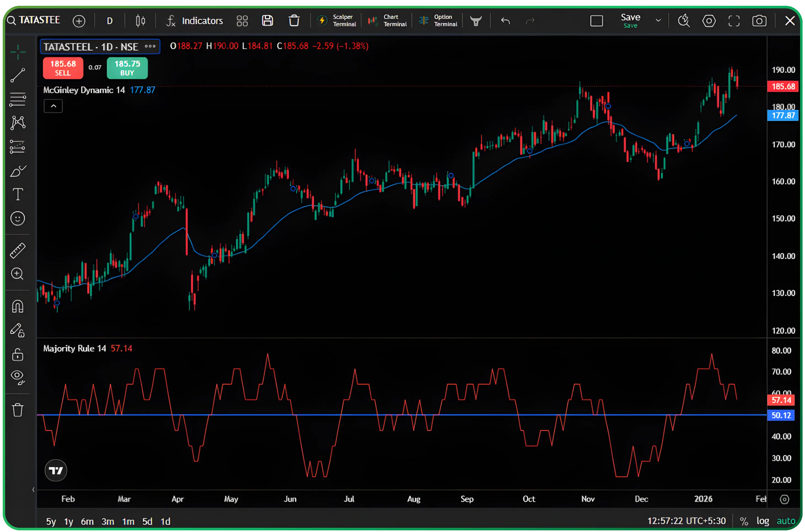Image resolution: width=805 pixels, height=532 pixels.
Task: Take a chart snapshot with camera icon
Action: (759, 21)
